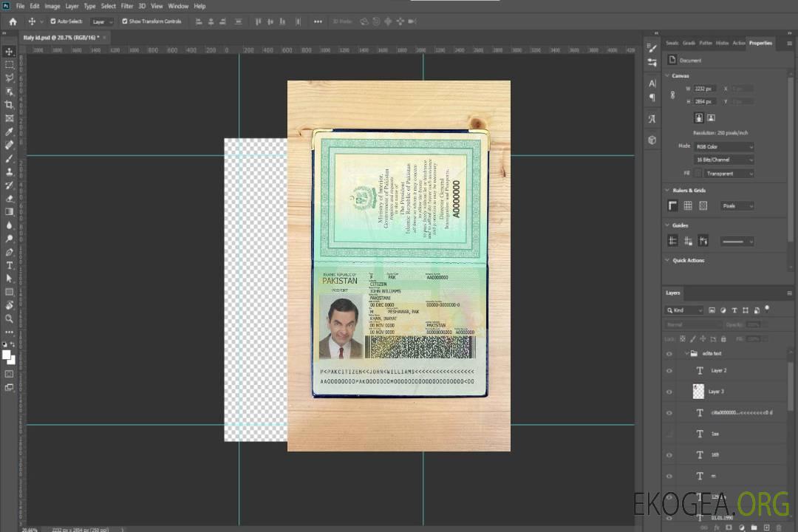
Task: Show the hidden 'Ise' text layer
Action: coord(669,434)
